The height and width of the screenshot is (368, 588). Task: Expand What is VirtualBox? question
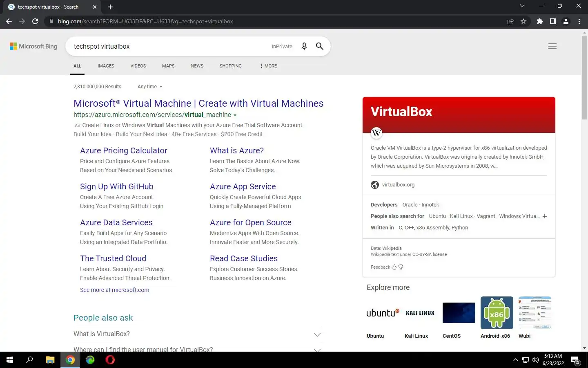pos(198,334)
